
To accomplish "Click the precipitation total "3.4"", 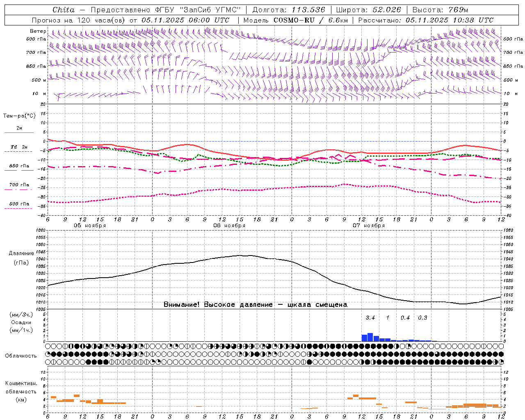I will click(x=370, y=317).
